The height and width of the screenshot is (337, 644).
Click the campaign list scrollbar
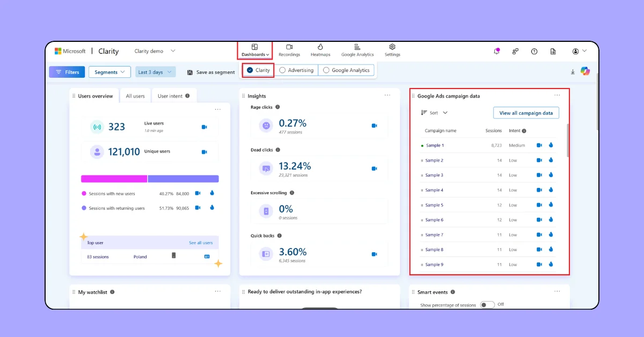click(568, 140)
